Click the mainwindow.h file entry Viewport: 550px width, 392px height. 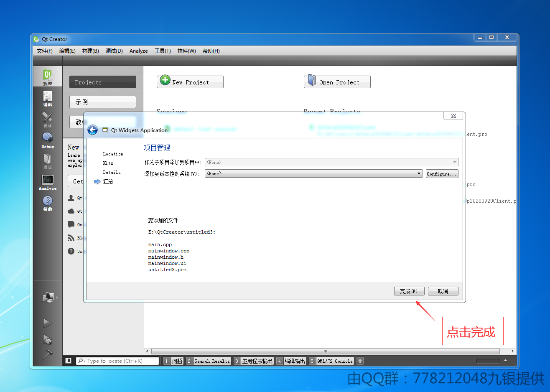(x=166, y=257)
